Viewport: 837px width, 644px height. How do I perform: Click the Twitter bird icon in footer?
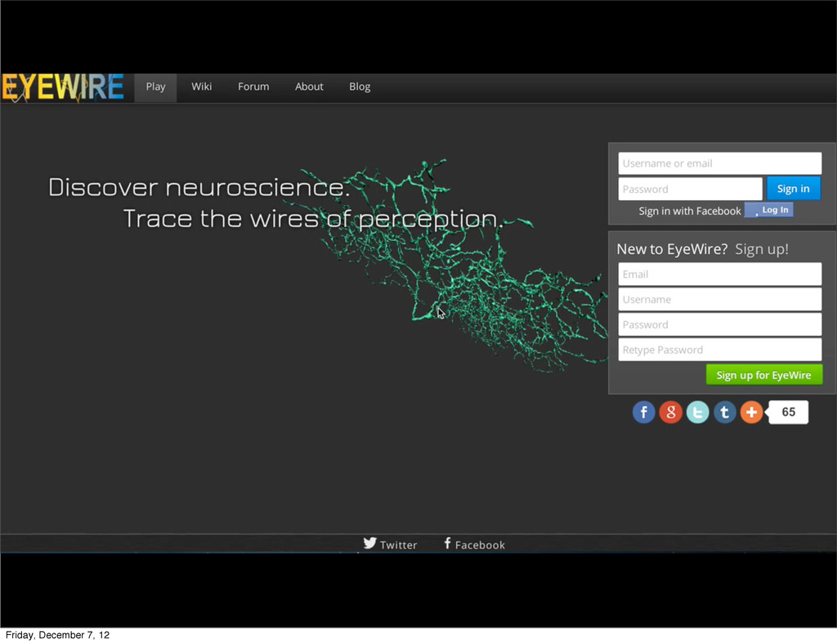(x=370, y=543)
